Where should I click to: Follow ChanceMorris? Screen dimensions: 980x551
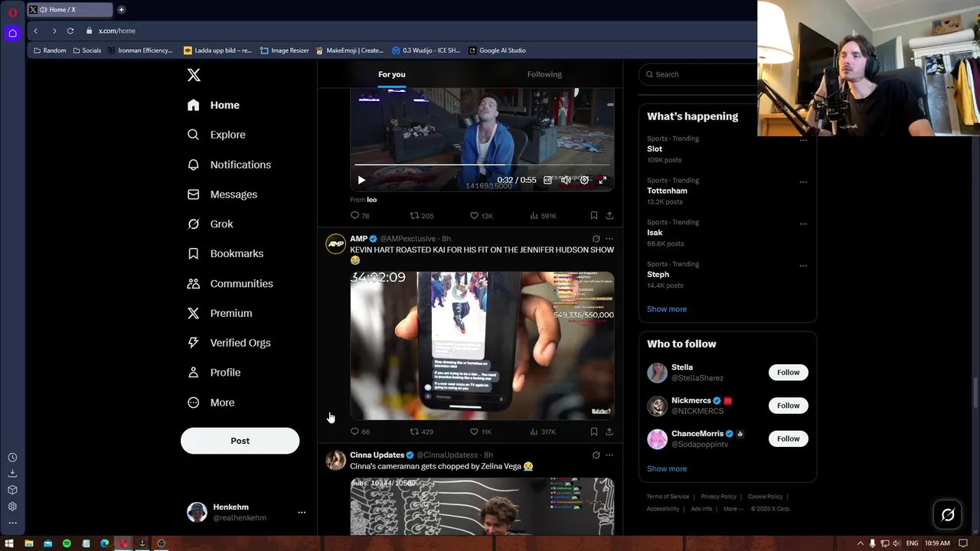[788, 439]
